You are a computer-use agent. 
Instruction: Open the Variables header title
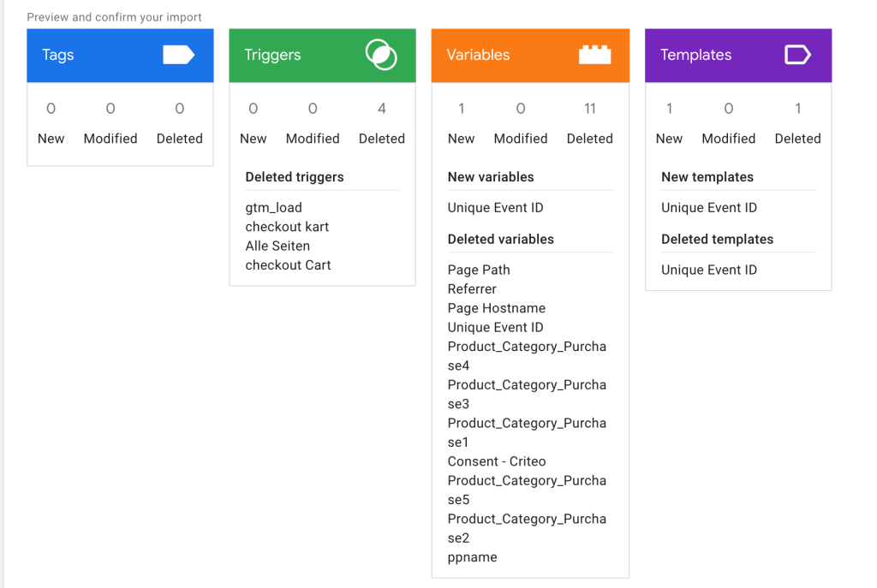tap(478, 55)
